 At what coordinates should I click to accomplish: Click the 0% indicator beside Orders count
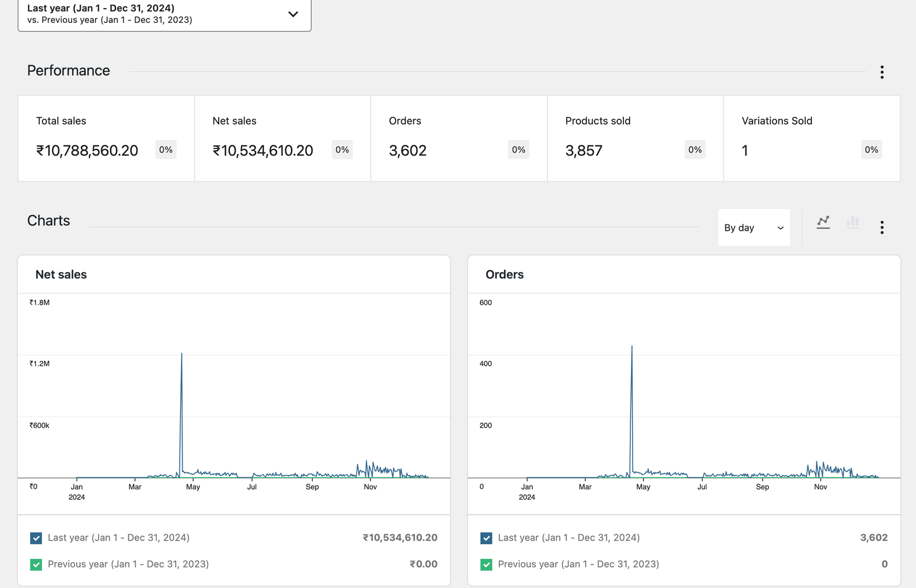coord(518,149)
